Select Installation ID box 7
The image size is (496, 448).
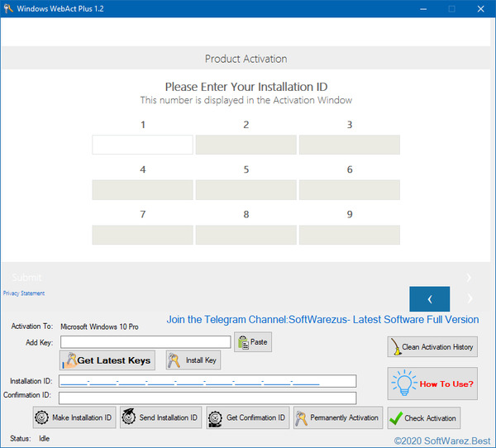coord(142,235)
